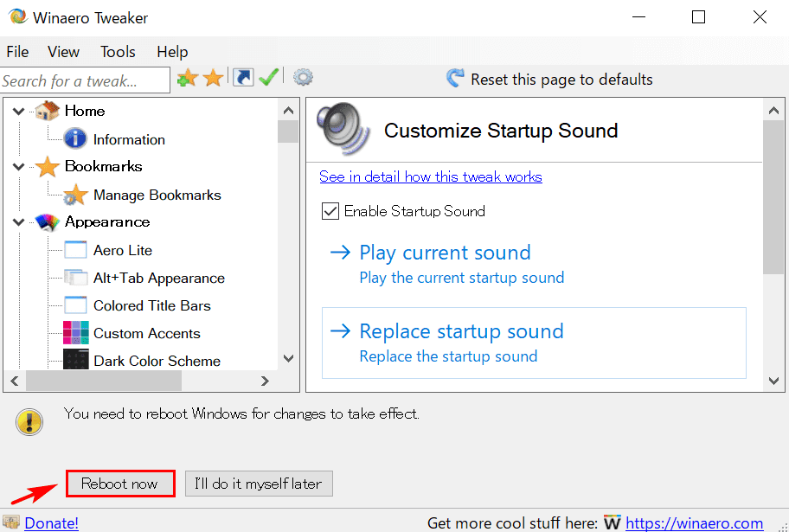Click Manage Bookmarks star-gear icon
This screenshot has height=532, width=789.
pos(75,195)
